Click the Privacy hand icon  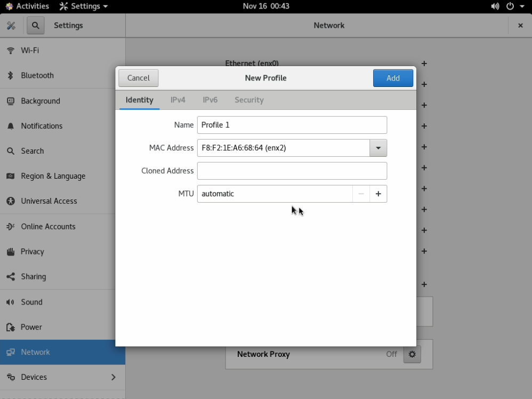pyautogui.click(x=11, y=252)
